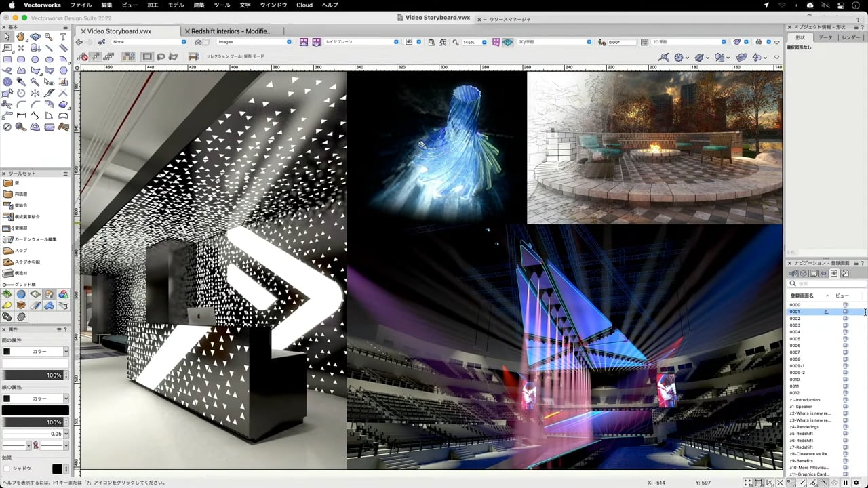Select the Text tool in basic palette

(x=64, y=37)
